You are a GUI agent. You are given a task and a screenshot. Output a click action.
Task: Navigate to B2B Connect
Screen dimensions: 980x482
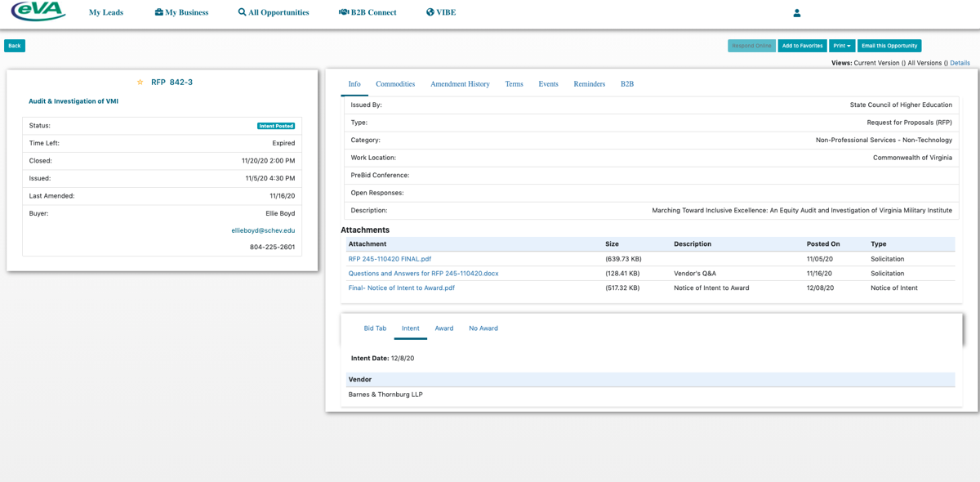coord(367,13)
